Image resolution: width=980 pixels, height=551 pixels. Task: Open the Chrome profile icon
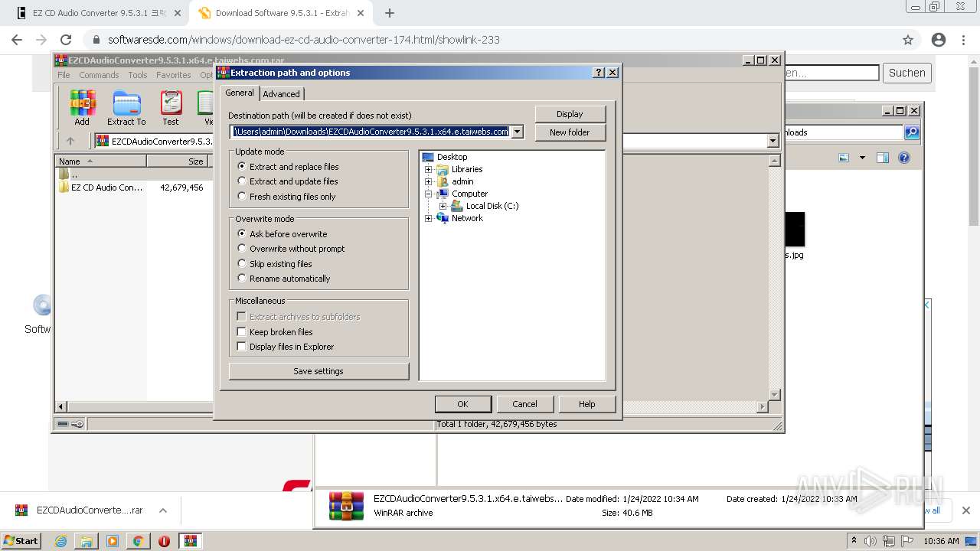[x=939, y=40]
